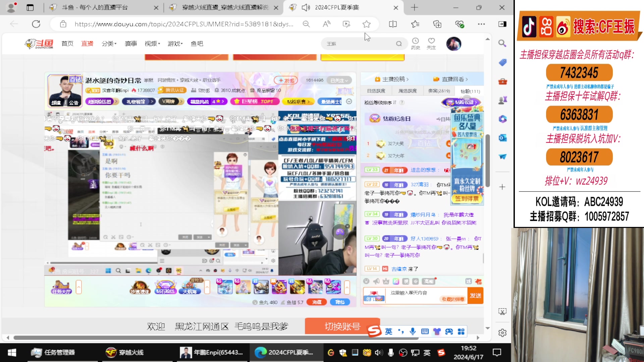Viewport: 644px width, 362px height.
Task: Switch to the 钻粉(111) tab
Action: tap(470, 91)
